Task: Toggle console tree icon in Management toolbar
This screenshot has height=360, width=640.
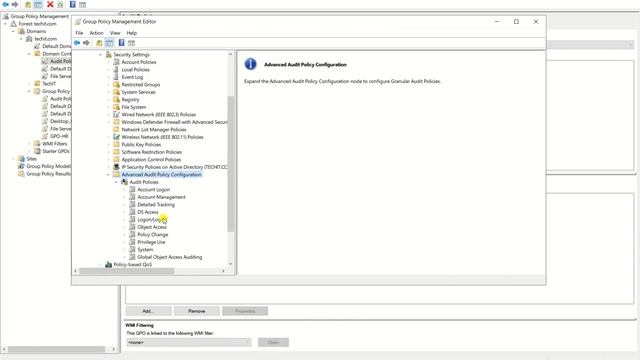Action: point(38,4)
